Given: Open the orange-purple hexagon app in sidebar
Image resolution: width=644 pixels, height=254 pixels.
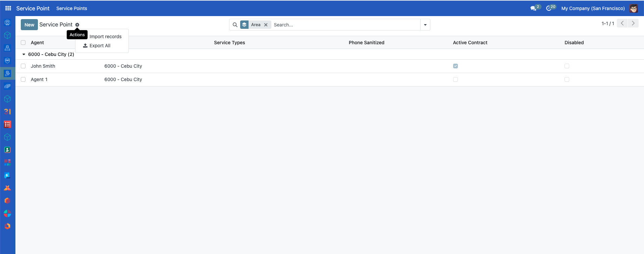Looking at the screenshot, I should (x=7, y=201).
